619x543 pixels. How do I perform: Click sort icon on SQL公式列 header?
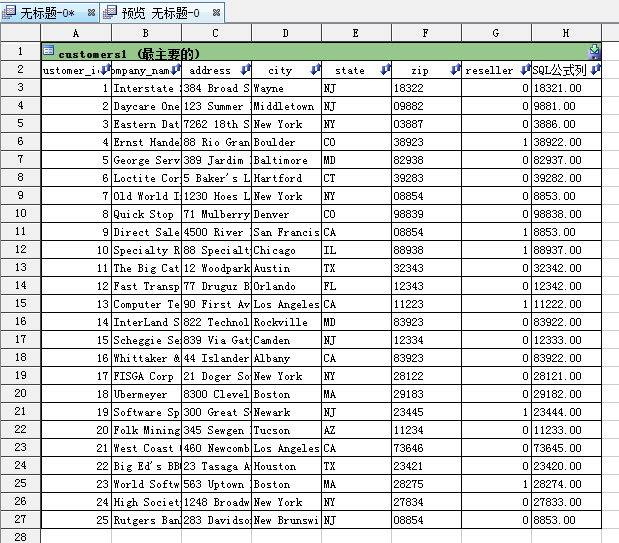(x=596, y=70)
